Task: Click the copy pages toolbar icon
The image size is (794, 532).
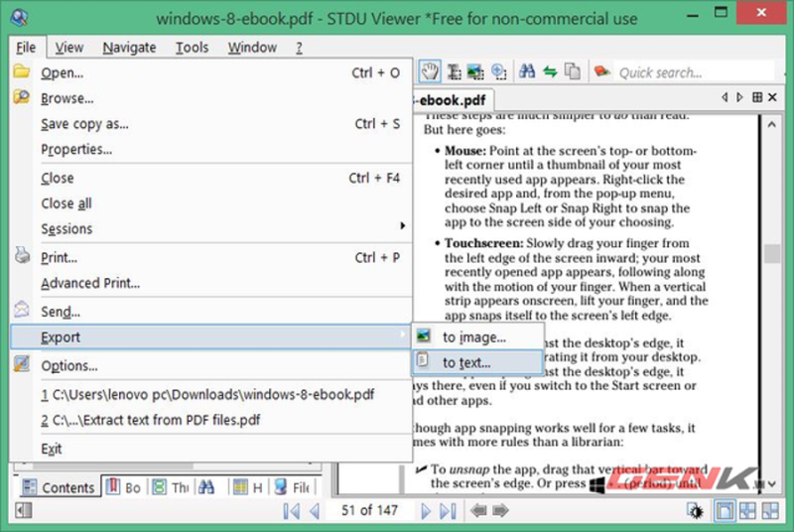Action: (573, 71)
